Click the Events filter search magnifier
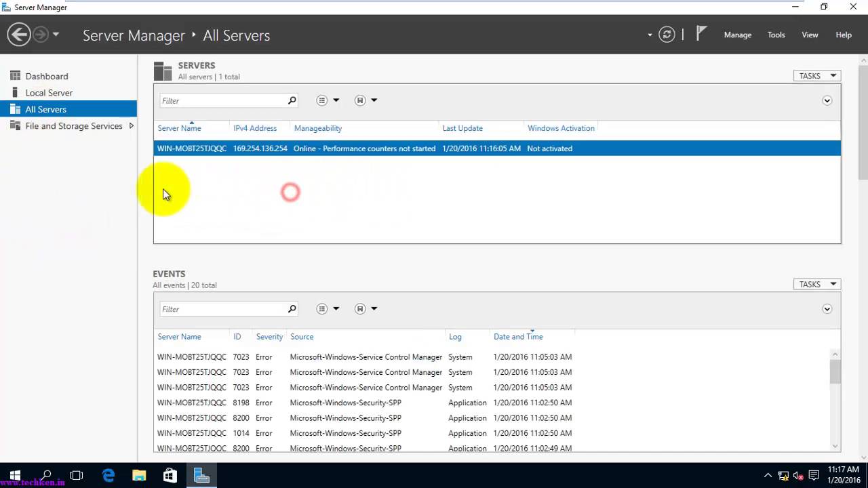 click(292, 308)
